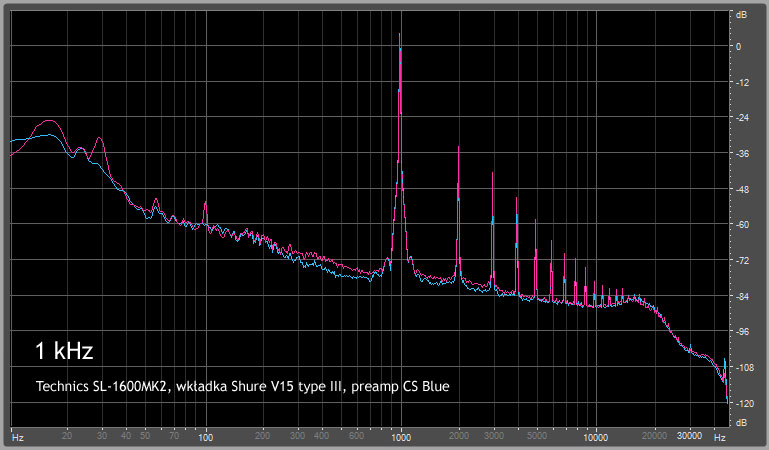Screen dimensions: 769x450
Task: Click the 600 Hz frequency label
Action: [x=356, y=435]
